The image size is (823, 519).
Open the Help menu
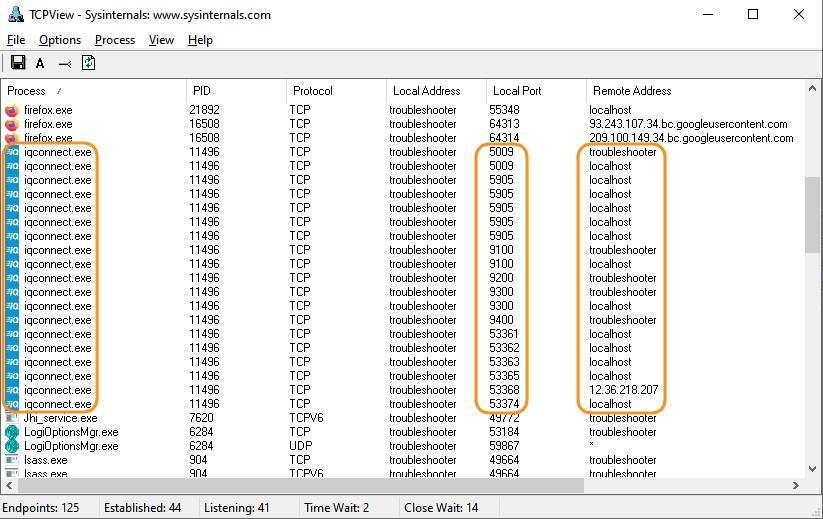point(200,40)
